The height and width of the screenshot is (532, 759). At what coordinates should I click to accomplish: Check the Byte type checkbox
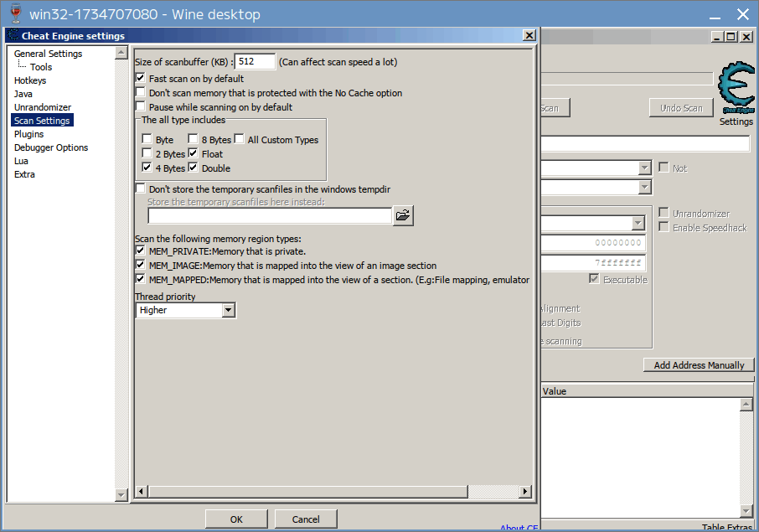pyautogui.click(x=147, y=139)
